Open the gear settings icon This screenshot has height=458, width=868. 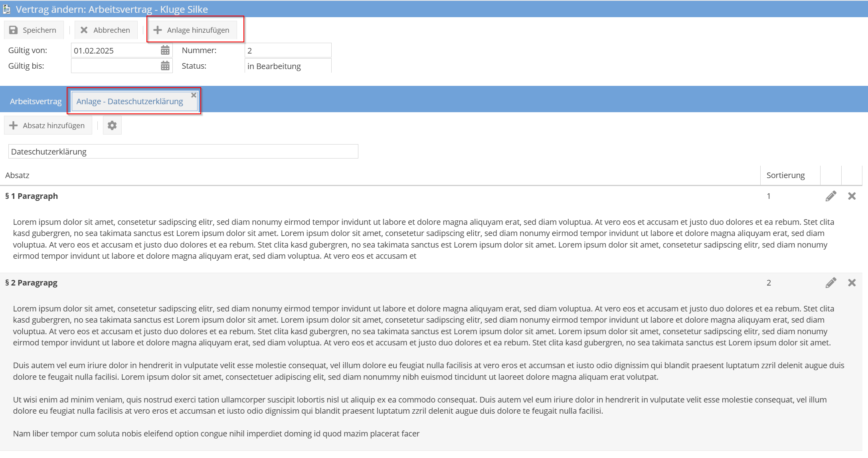tap(112, 125)
